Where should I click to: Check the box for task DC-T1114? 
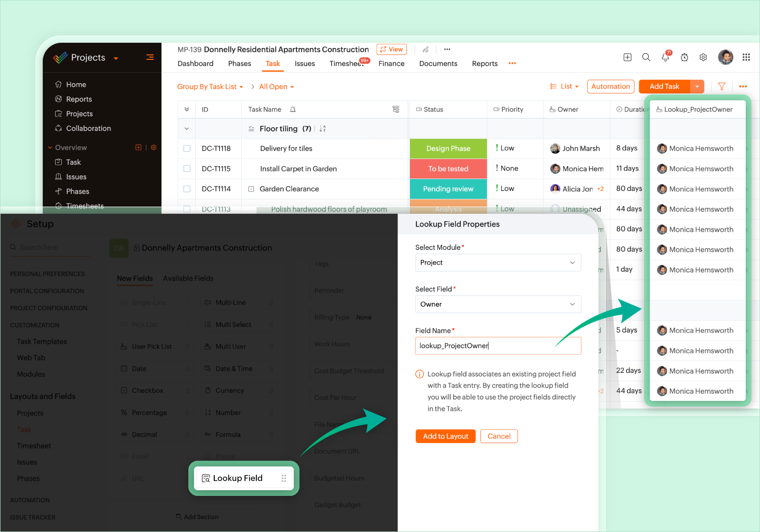click(187, 189)
